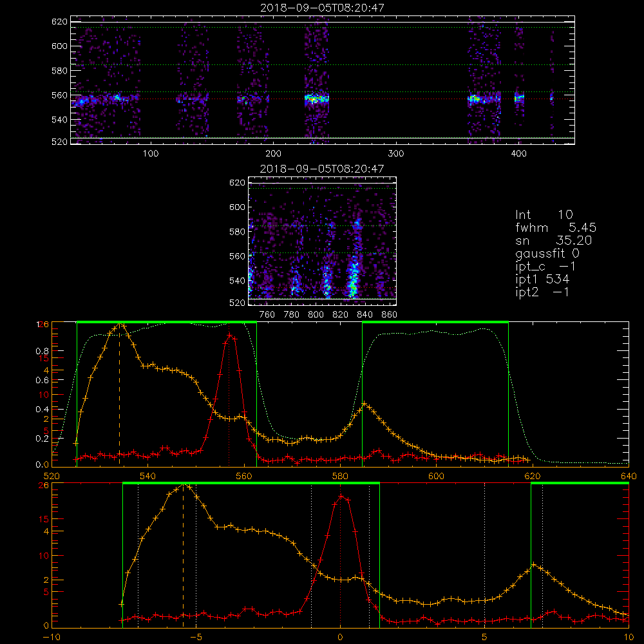Click x-axis label 0 on velocity plot

tap(340, 638)
